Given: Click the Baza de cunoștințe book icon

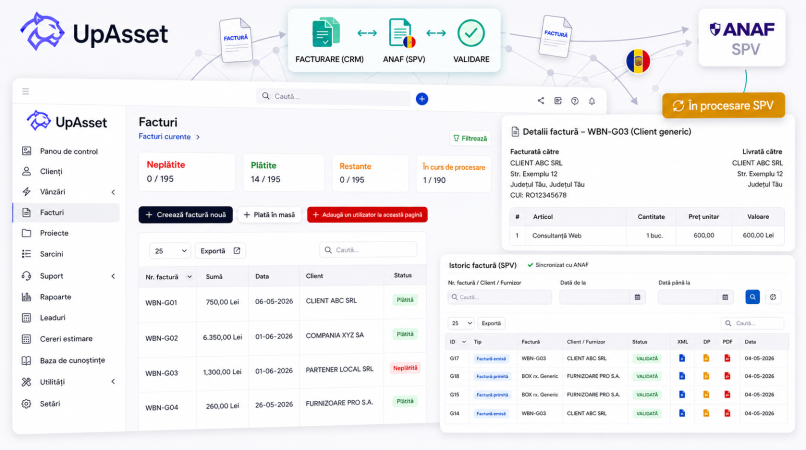Looking at the screenshot, I should (26, 361).
